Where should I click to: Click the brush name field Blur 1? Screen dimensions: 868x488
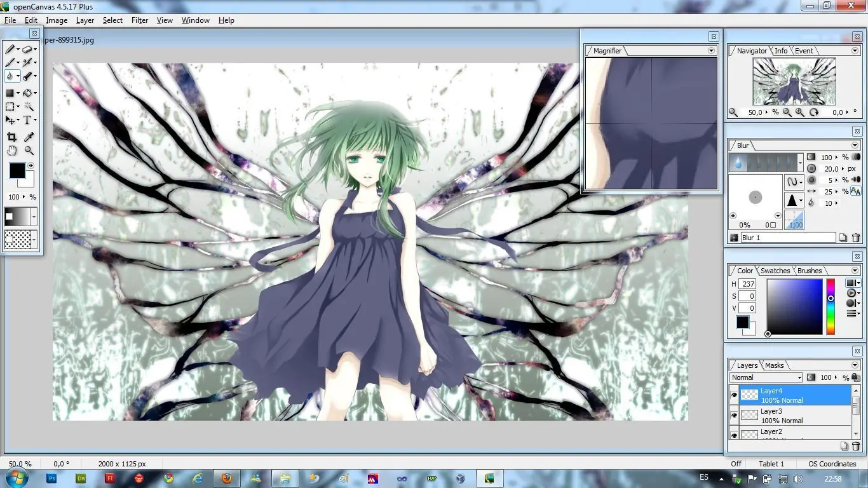point(788,238)
